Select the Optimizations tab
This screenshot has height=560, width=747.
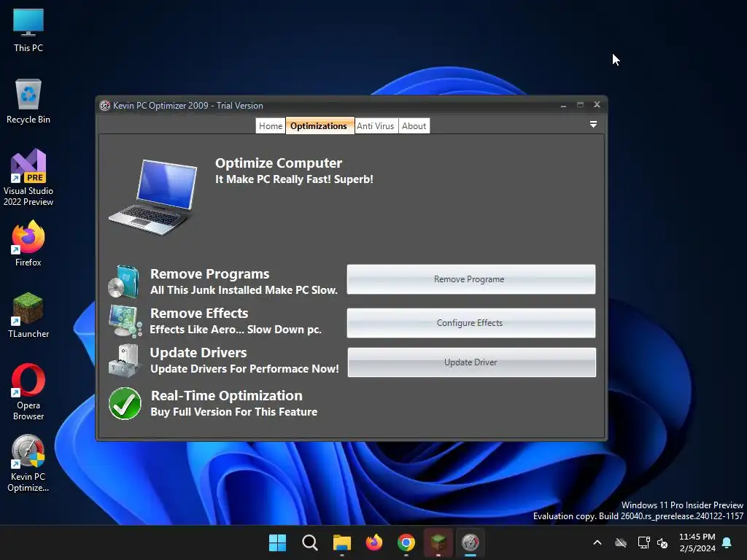[x=319, y=125]
